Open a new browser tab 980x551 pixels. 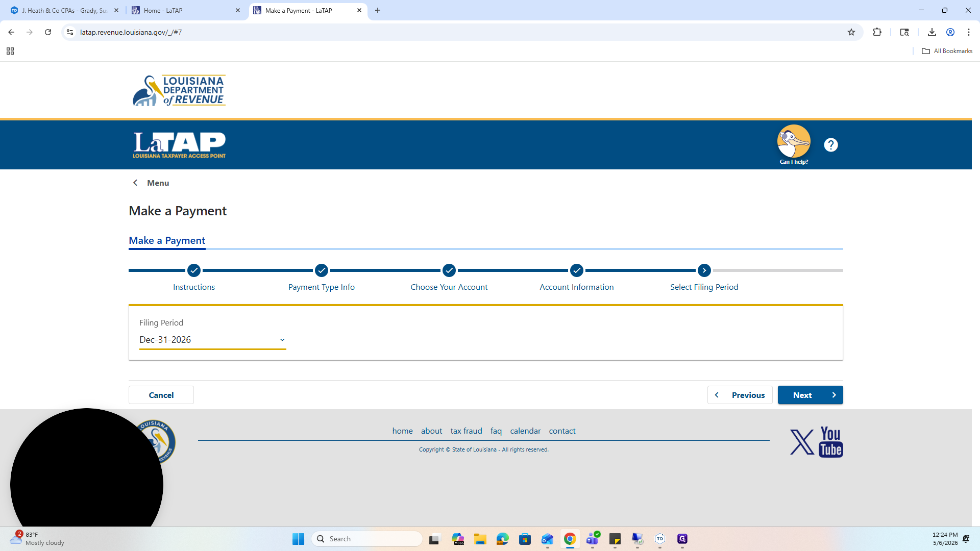coord(378,10)
